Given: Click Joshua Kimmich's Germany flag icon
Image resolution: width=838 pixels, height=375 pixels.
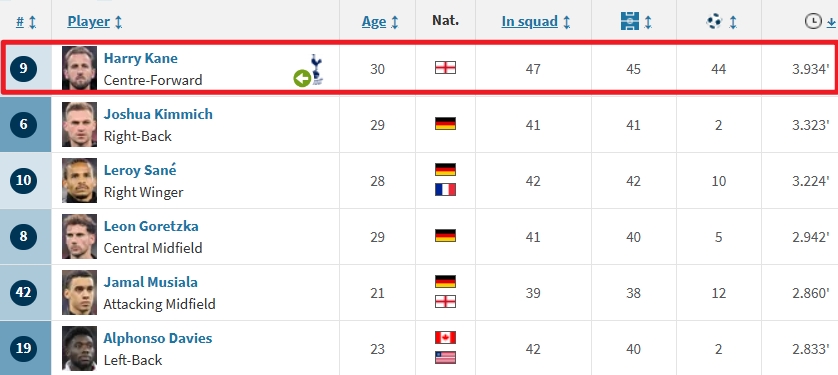Looking at the screenshot, I should [445, 124].
